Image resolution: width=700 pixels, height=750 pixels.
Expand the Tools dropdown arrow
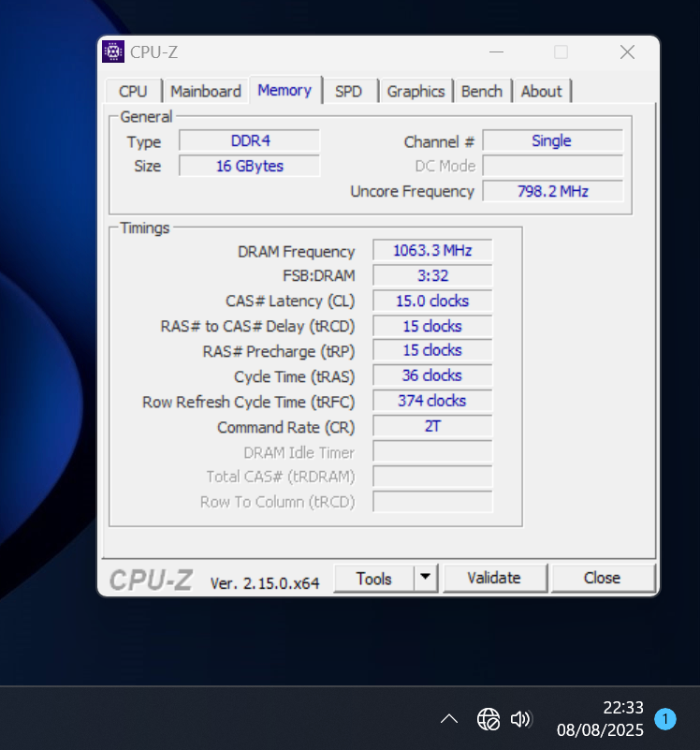(425, 579)
